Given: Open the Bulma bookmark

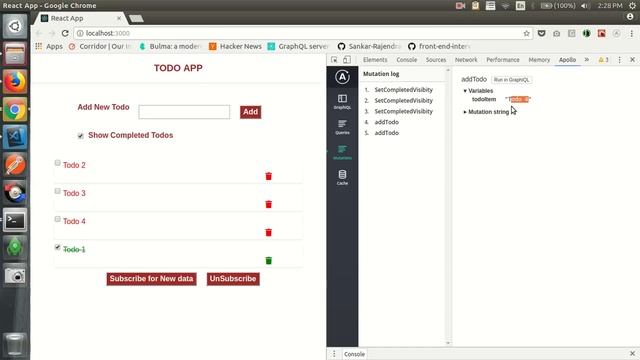Looking at the screenshot, I should point(170,46).
